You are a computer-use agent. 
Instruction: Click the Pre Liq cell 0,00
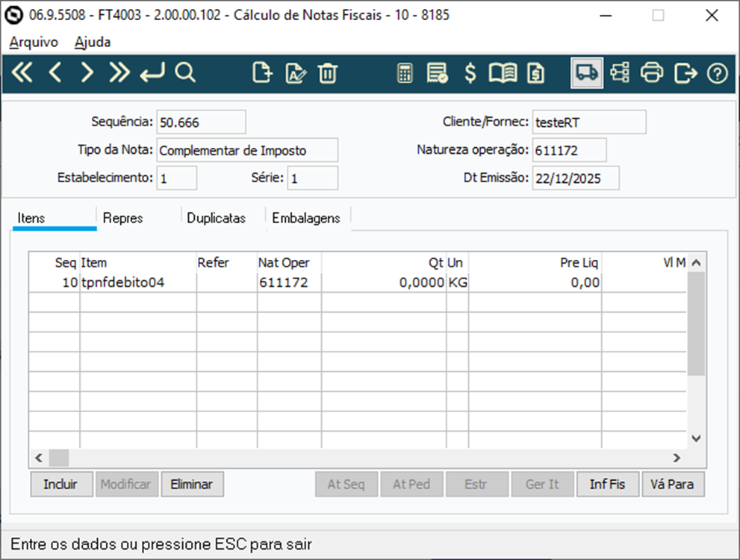pyautogui.click(x=535, y=282)
